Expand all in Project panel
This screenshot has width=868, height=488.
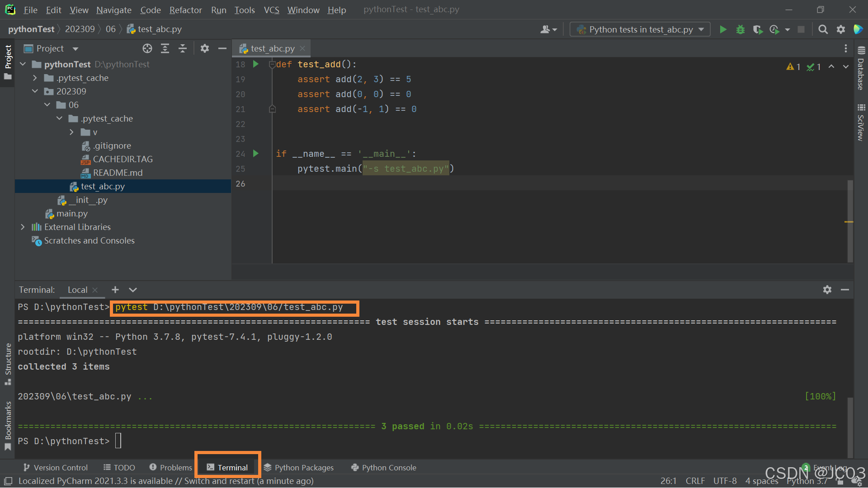coord(165,48)
